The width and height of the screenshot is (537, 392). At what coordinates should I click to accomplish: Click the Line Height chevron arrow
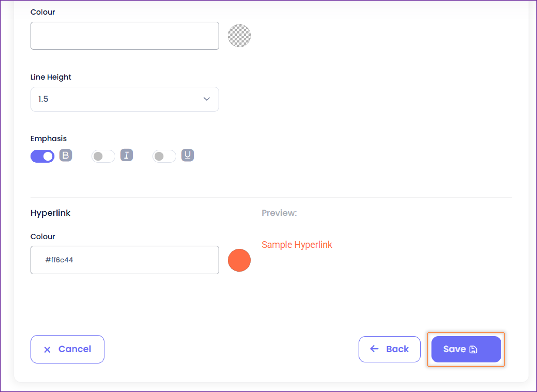(x=207, y=99)
